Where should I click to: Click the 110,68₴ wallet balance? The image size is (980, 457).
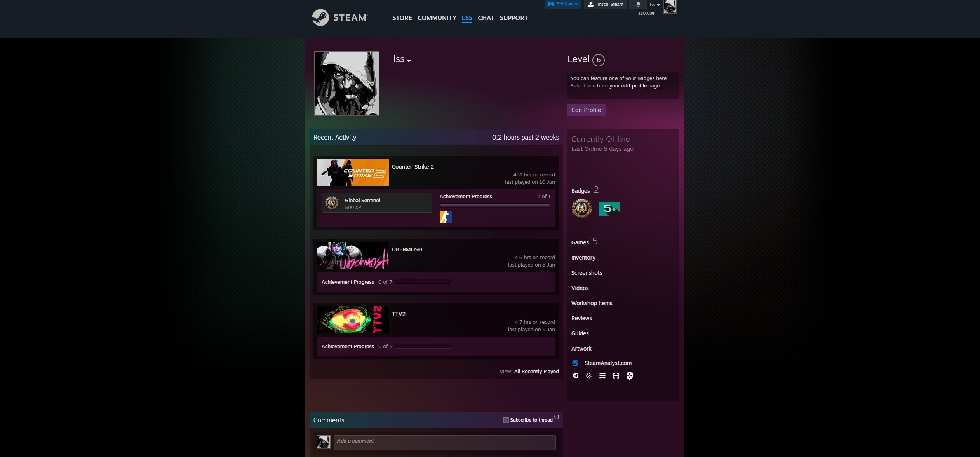click(x=646, y=13)
